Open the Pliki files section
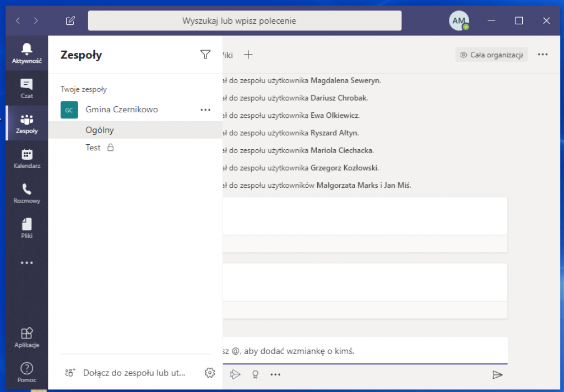 (26, 228)
